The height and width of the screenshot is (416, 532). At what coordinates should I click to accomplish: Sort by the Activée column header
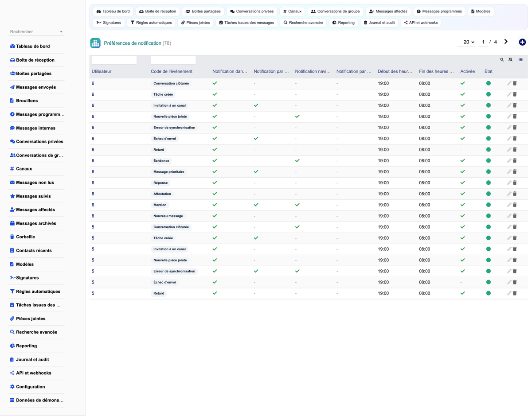click(467, 71)
